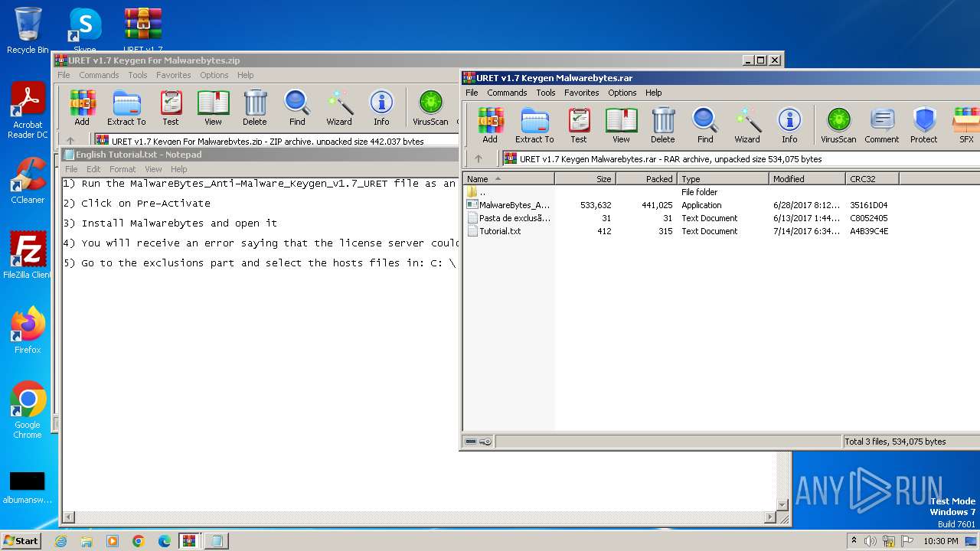Go up one level in the RAR window
The width and height of the screenshot is (980, 551).
[x=479, y=159]
